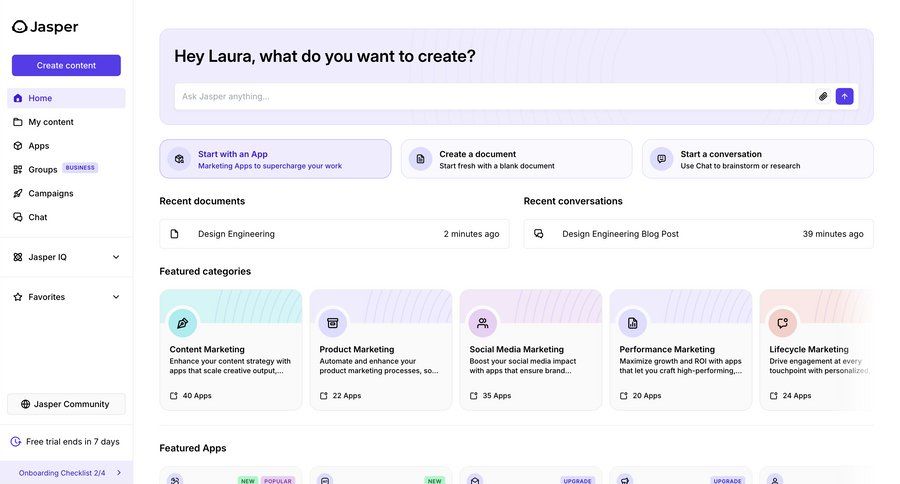Screen dimensions: 900x484
Task: Click the Featured Apps heading
Action: (x=193, y=448)
